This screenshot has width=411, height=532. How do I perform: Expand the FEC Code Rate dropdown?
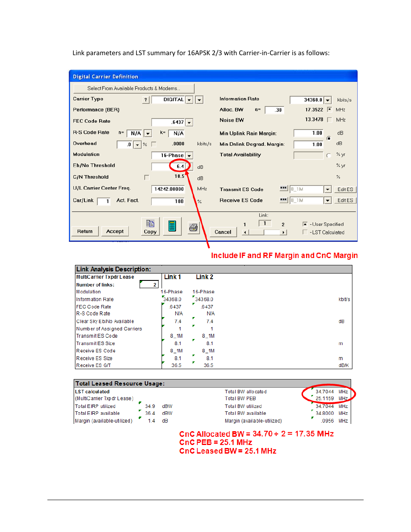(190, 123)
